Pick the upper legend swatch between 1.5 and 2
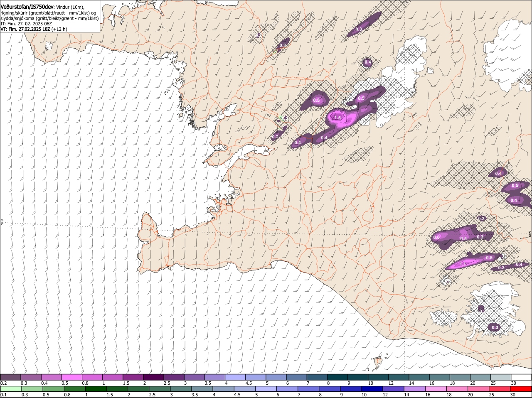This screenshot has width=532, height=398. [133, 377]
